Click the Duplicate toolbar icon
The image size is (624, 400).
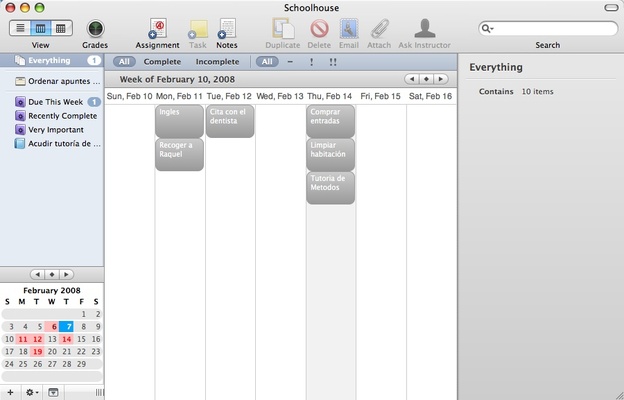(x=283, y=28)
